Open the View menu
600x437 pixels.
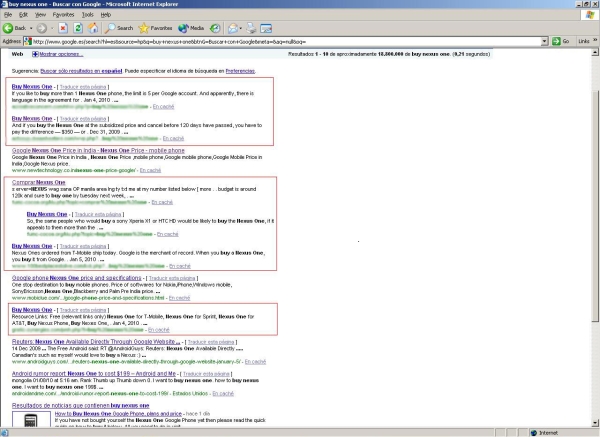point(40,15)
